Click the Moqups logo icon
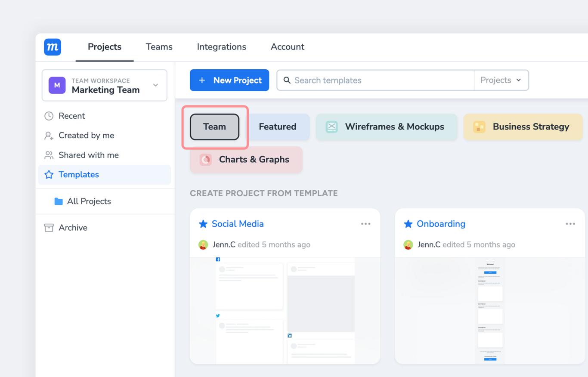 coord(53,47)
